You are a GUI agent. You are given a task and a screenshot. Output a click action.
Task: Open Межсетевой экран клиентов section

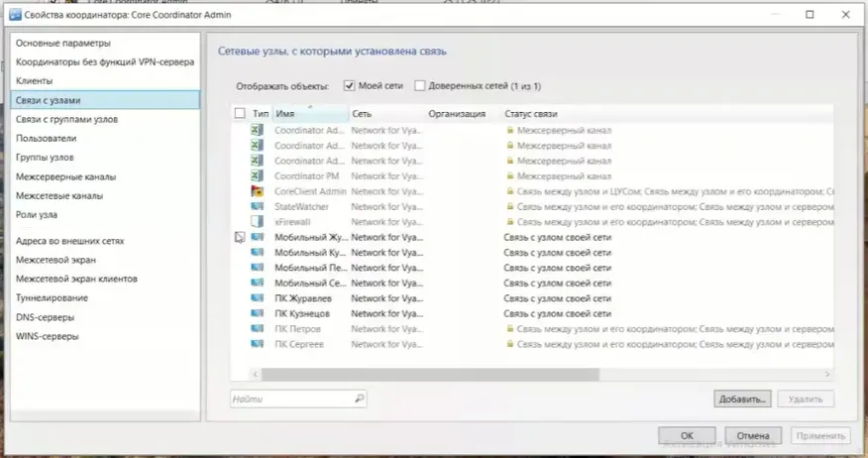105,279
